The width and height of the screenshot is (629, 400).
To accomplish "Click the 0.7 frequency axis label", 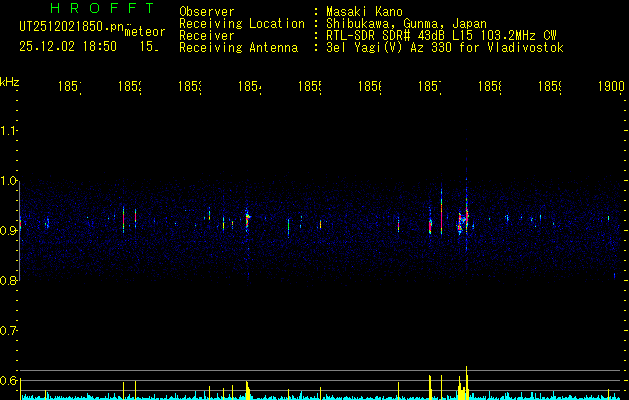I will [9, 331].
